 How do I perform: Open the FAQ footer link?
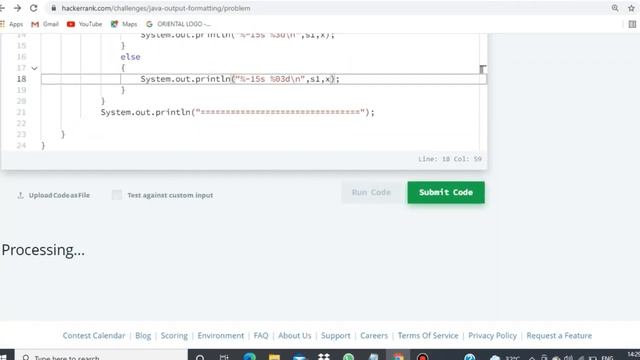click(261, 336)
